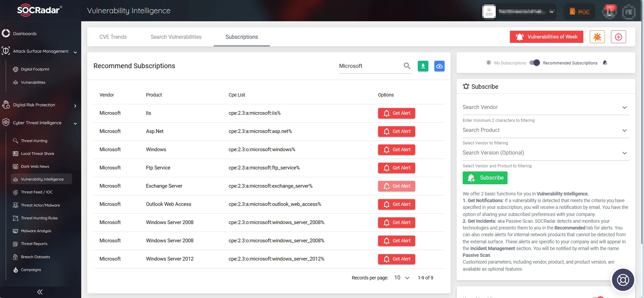Collapse the sidebar with double chevron icon

point(40,292)
